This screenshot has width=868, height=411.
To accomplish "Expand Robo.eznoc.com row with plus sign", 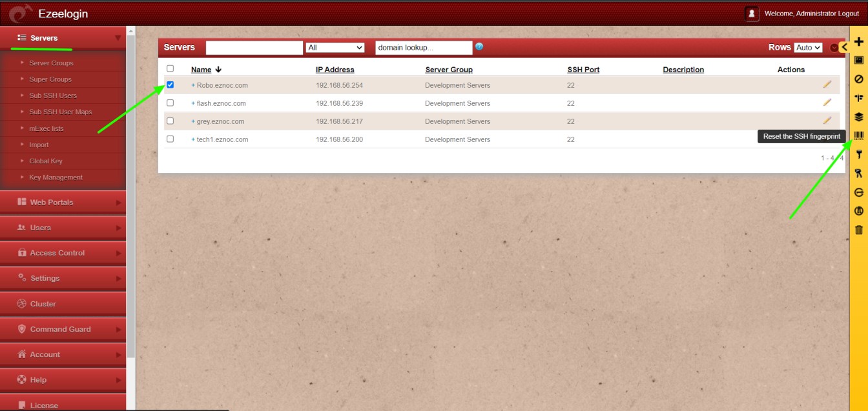I will 192,85.
